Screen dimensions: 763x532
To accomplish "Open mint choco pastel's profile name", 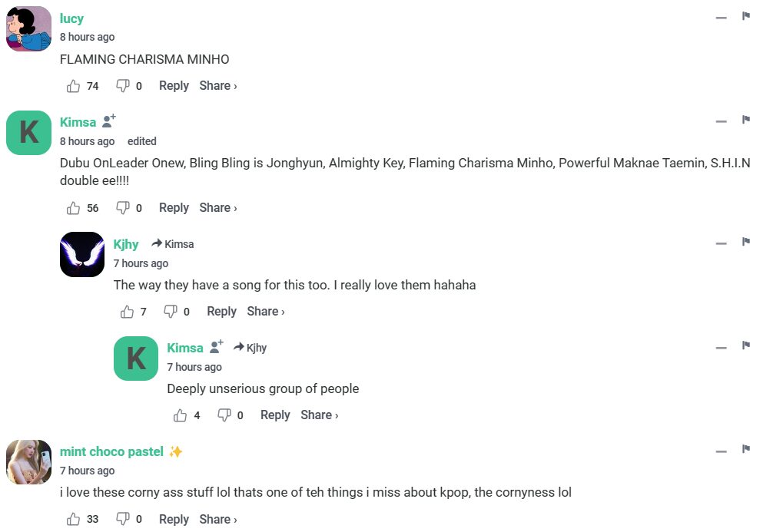I will (x=111, y=451).
